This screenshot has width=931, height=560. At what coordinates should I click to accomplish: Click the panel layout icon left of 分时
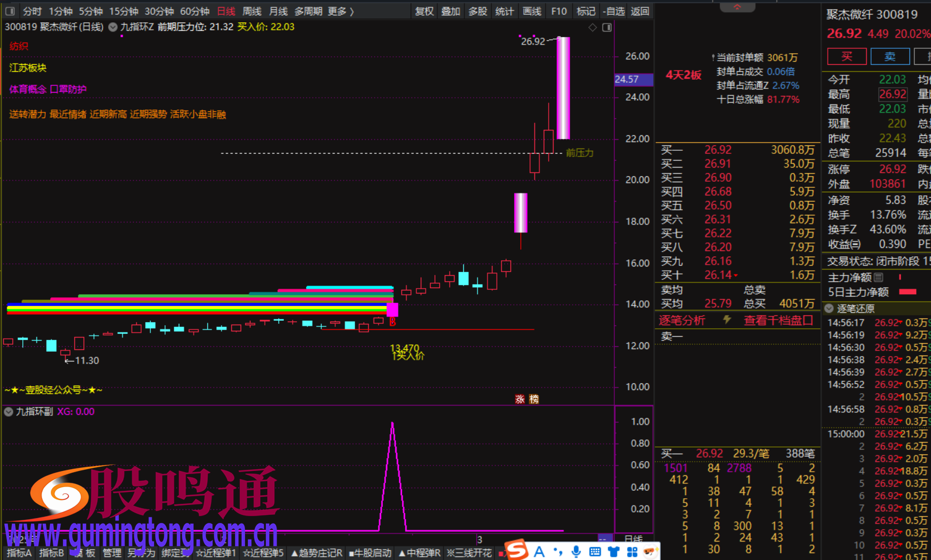pyautogui.click(x=10, y=11)
